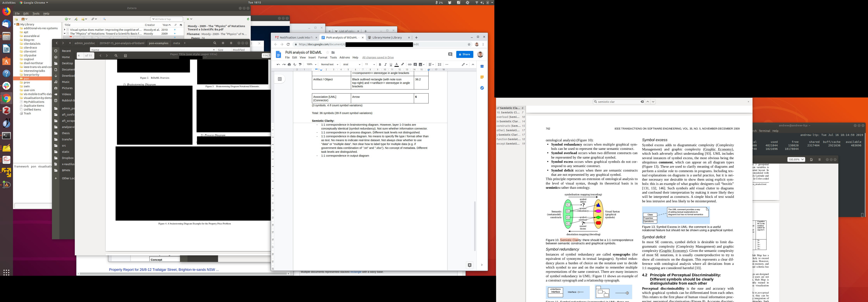Click All changes saved in Drive link

[378, 57]
